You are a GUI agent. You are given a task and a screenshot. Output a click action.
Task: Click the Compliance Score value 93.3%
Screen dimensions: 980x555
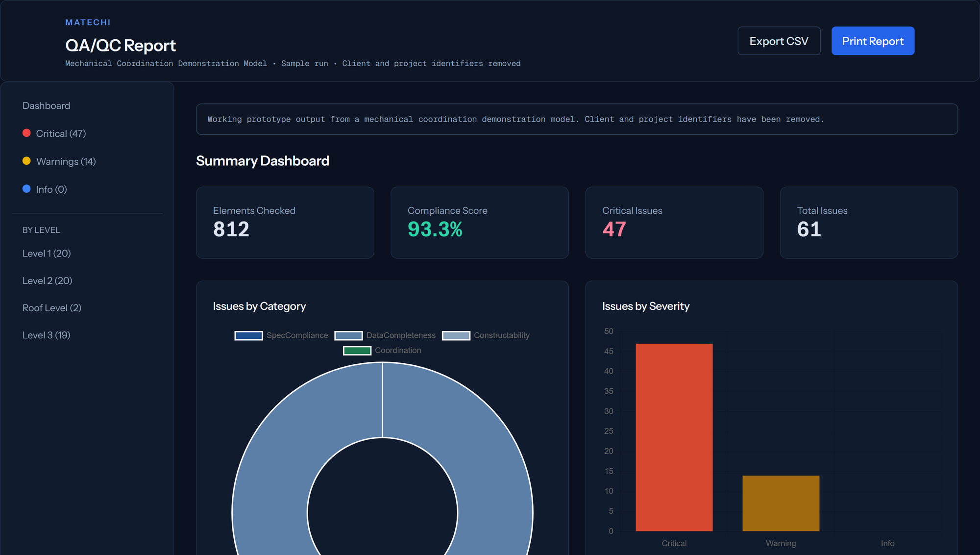click(x=435, y=229)
